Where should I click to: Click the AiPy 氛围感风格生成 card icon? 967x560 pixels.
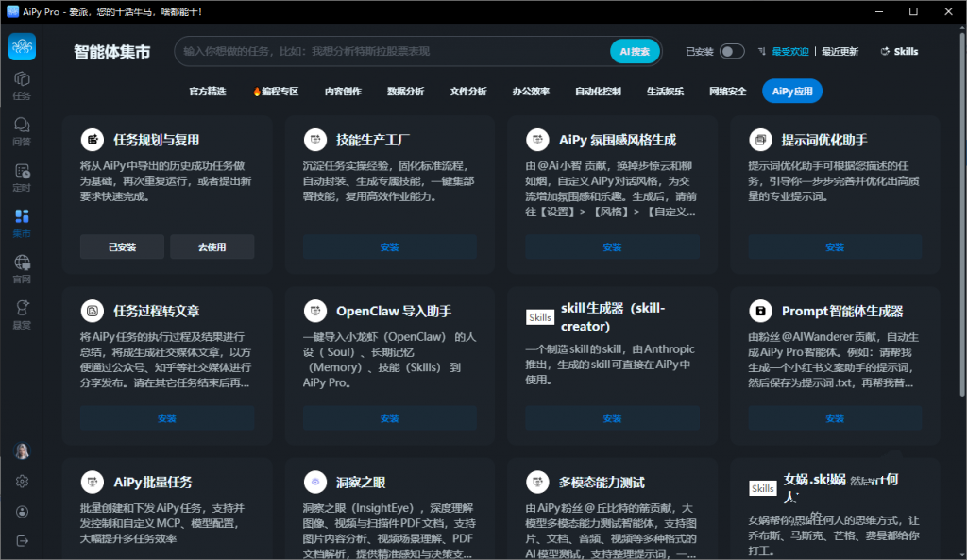click(x=537, y=140)
